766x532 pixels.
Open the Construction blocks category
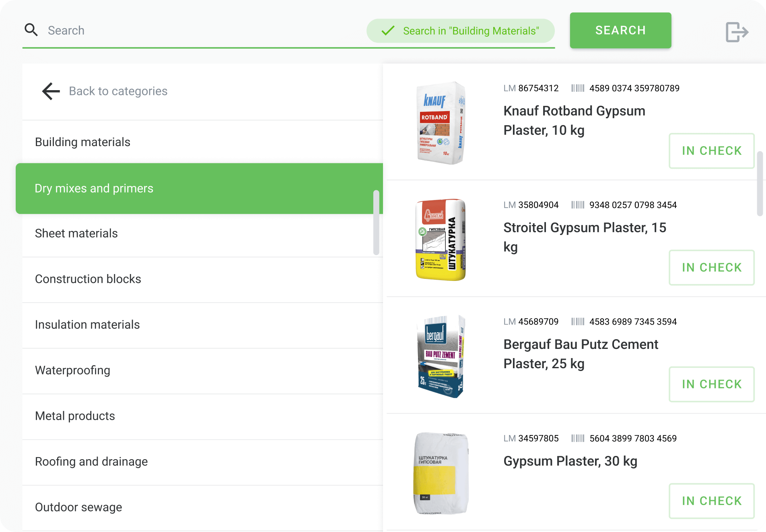click(88, 279)
